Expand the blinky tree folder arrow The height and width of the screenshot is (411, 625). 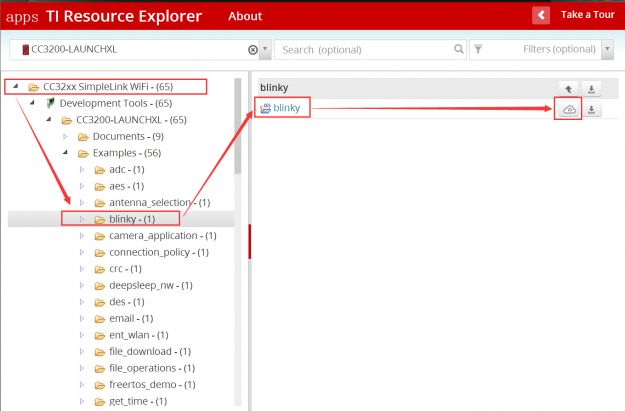tap(82, 219)
